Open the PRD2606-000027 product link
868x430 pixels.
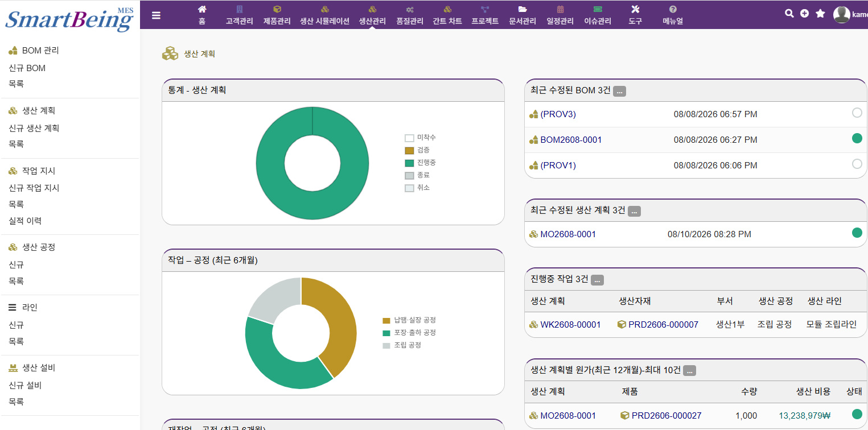(667, 416)
